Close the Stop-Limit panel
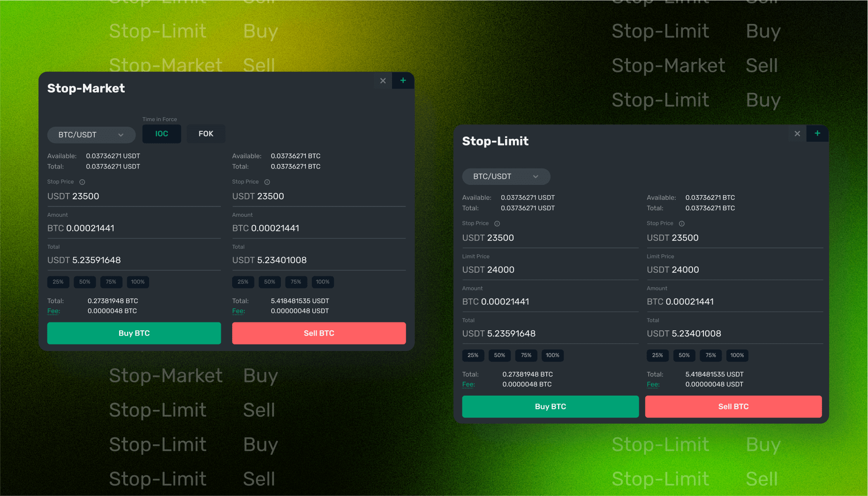The height and width of the screenshot is (496, 868). point(797,134)
